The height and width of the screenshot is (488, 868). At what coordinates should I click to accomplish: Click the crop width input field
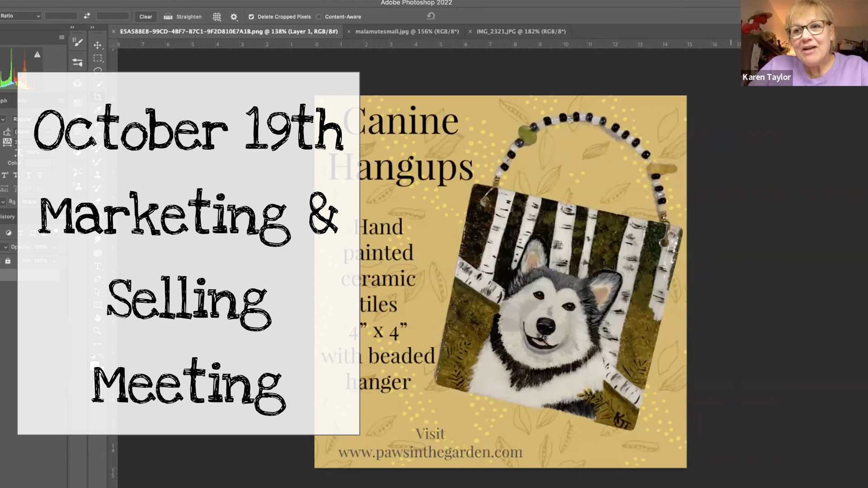coord(61,16)
